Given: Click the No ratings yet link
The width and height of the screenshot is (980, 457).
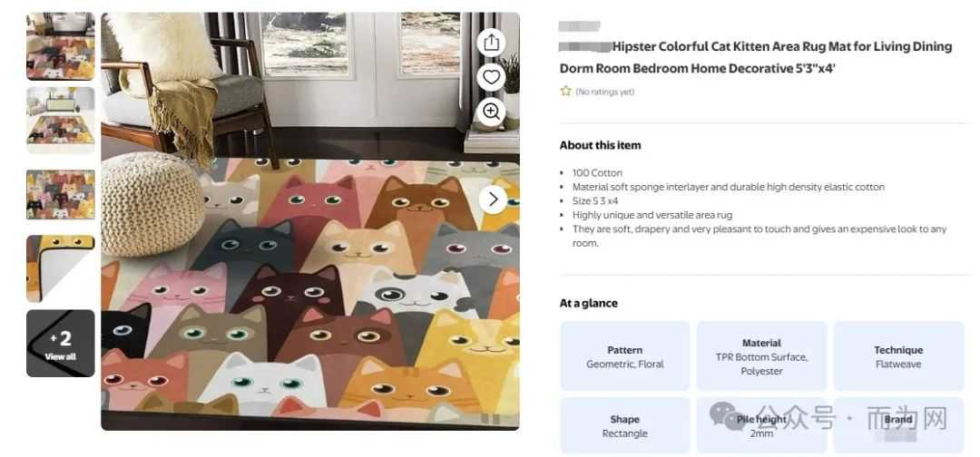Looking at the screenshot, I should [604, 92].
